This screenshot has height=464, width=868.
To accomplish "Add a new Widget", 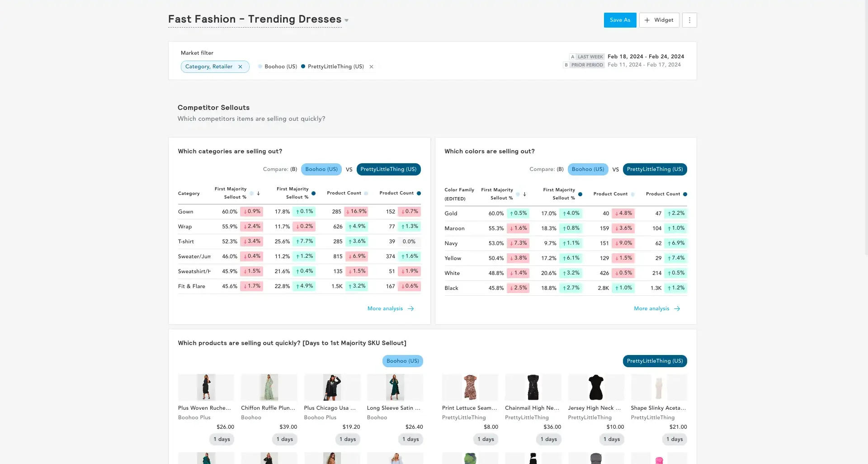I will pos(659,20).
